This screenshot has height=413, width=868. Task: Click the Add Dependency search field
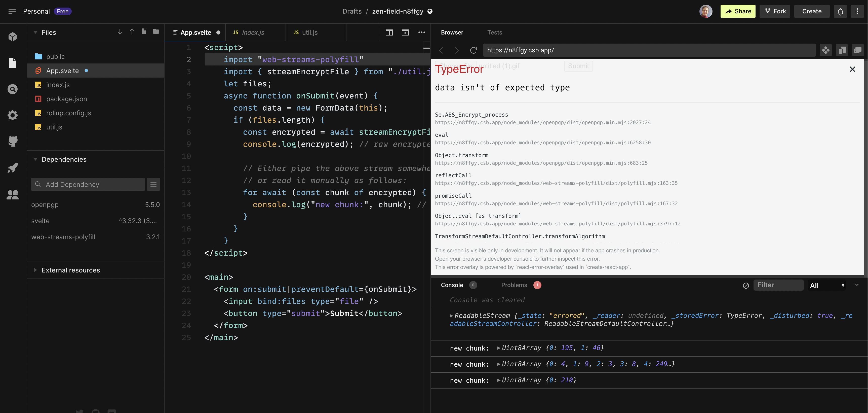tap(88, 184)
